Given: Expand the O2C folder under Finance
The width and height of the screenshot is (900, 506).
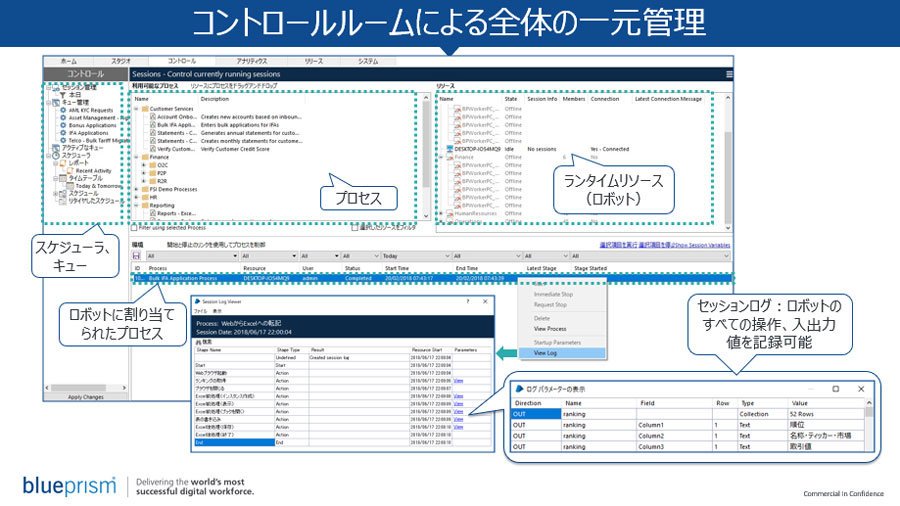Looking at the screenshot, I should [144, 165].
